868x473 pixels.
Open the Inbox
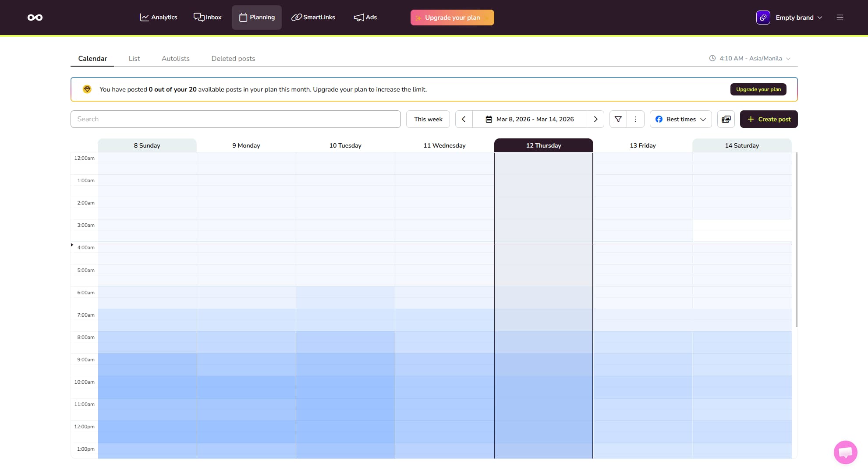click(x=207, y=17)
